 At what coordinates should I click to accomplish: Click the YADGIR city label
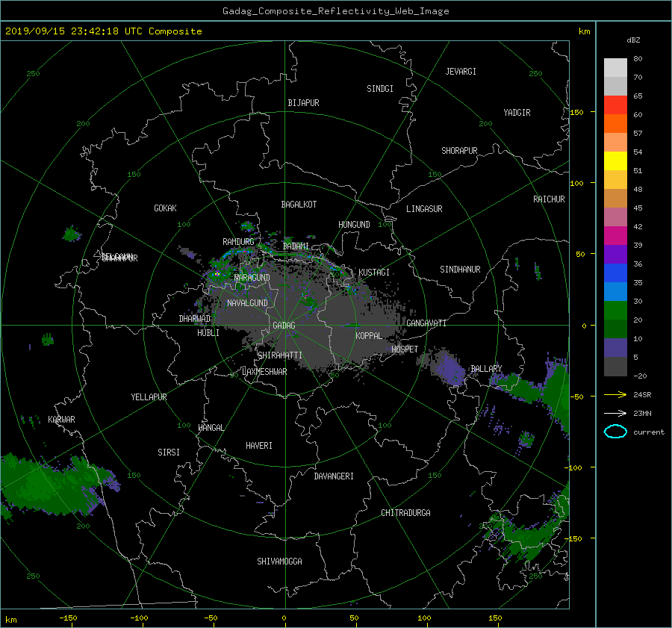click(x=517, y=113)
